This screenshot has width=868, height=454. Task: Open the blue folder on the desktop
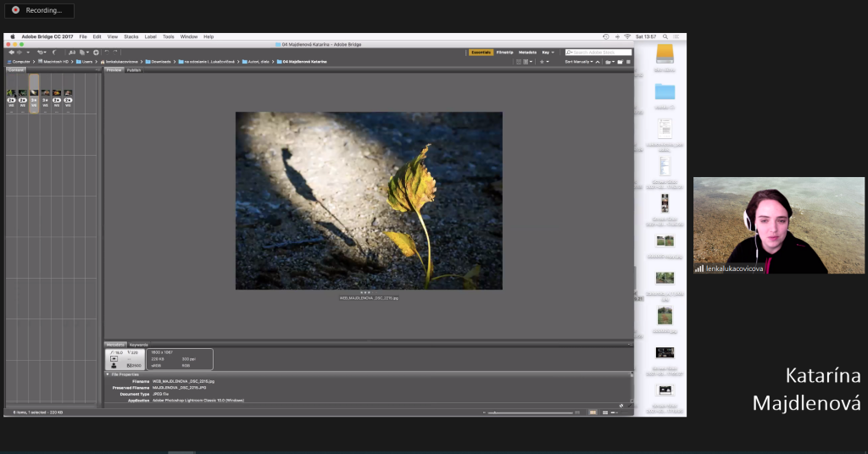[x=665, y=91]
